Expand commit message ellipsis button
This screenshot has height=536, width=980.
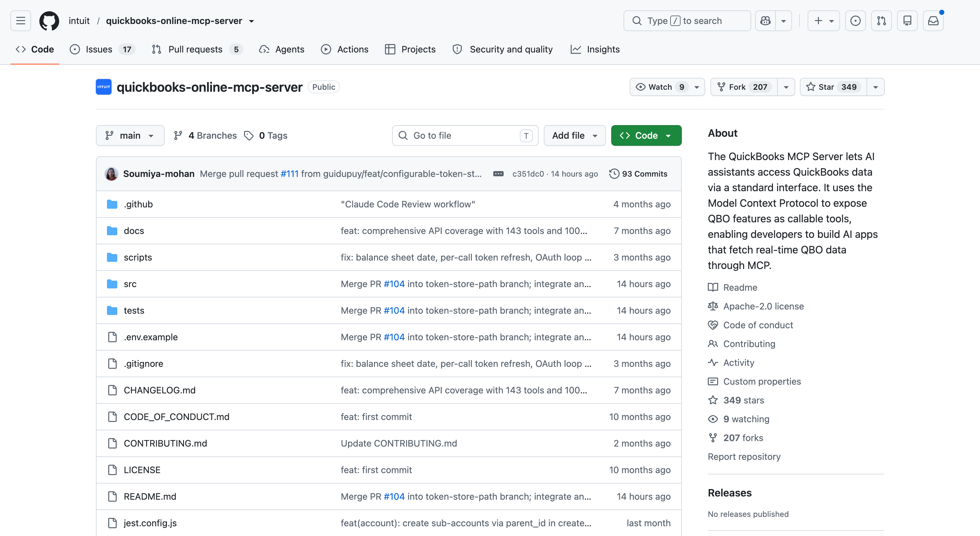tap(498, 174)
